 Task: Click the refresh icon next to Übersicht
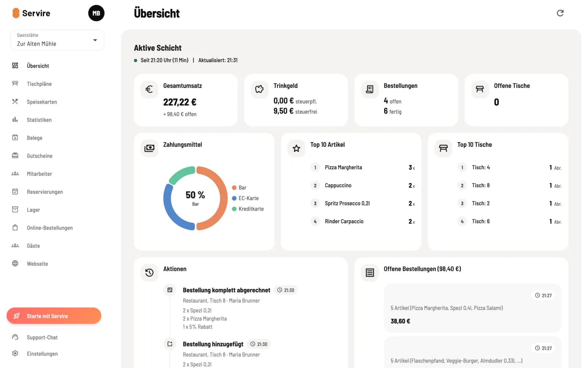pyautogui.click(x=560, y=13)
